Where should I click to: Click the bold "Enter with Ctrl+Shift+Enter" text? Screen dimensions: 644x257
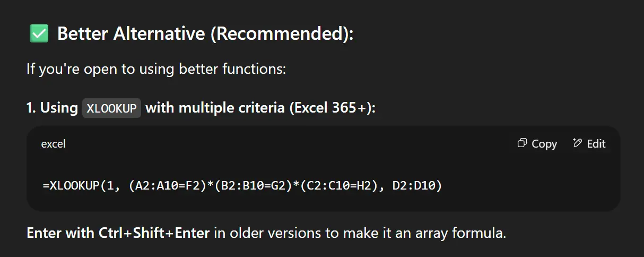coord(118,233)
